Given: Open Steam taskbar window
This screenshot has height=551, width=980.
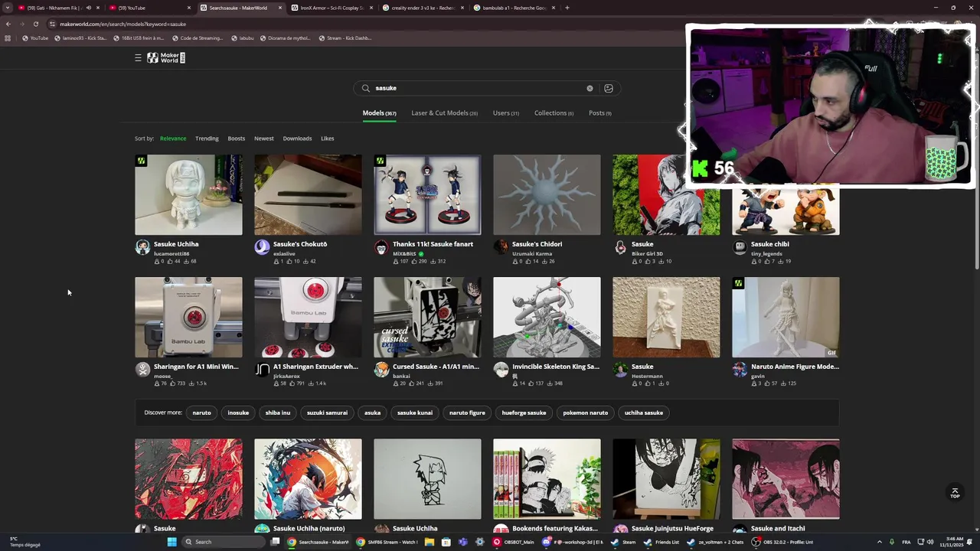Looking at the screenshot, I should click(623, 542).
